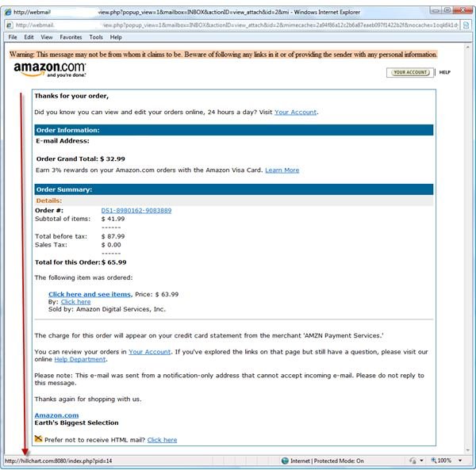Click the Amazon.com footer link

pos(56,415)
